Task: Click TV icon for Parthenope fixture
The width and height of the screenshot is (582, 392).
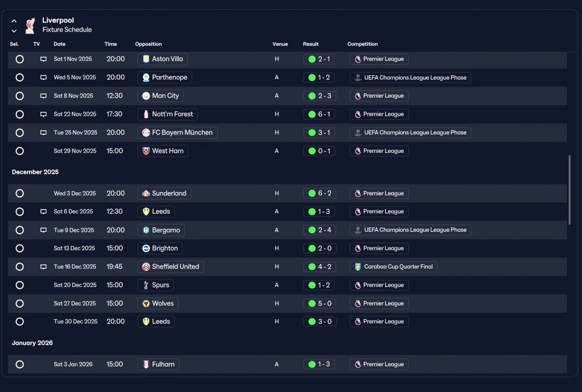Action: click(44, 78)
